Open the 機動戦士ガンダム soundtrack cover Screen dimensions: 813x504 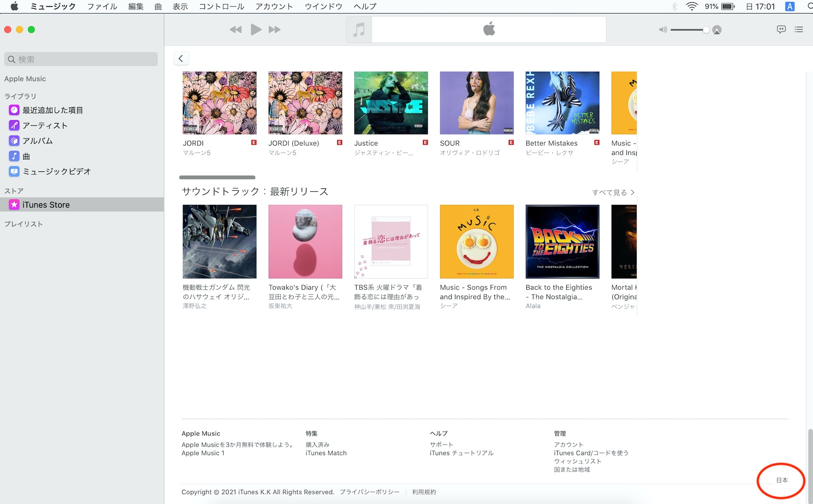tap(219, 241)
